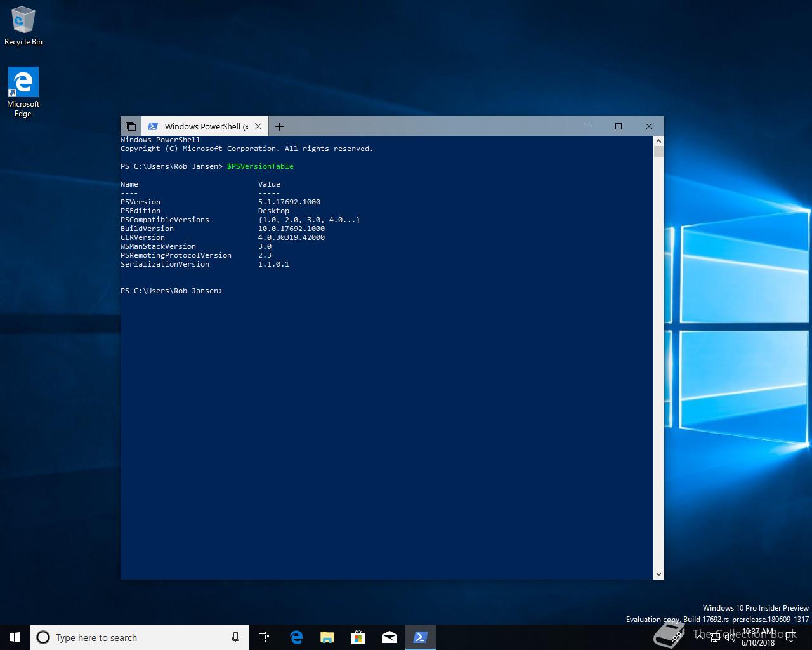812x650 pixels.
Task: Click the PowerShell taskbar icon
Action: [x=421, y=637]
